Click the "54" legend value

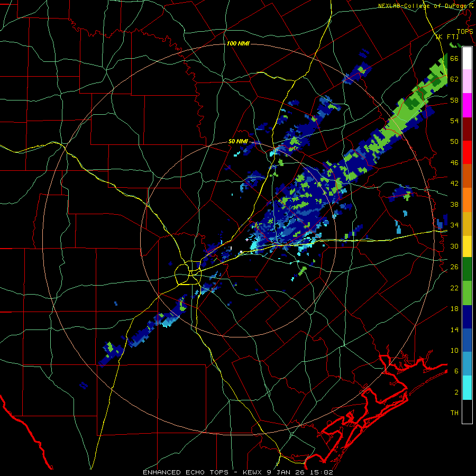(x=454, y=121)
